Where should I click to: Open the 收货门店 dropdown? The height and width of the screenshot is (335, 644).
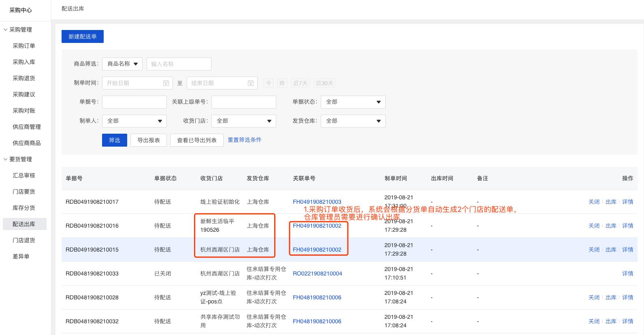pyautogui.click(x=244, y=121)
